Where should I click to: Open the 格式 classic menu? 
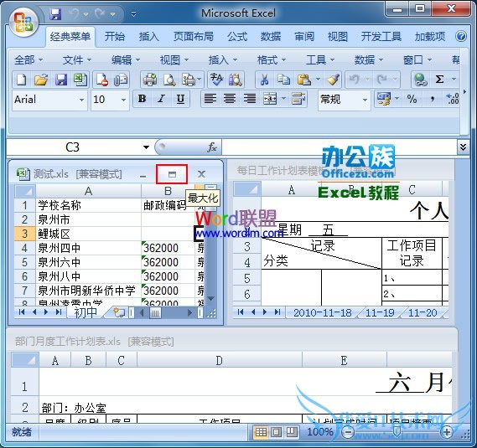click(272, 60)
